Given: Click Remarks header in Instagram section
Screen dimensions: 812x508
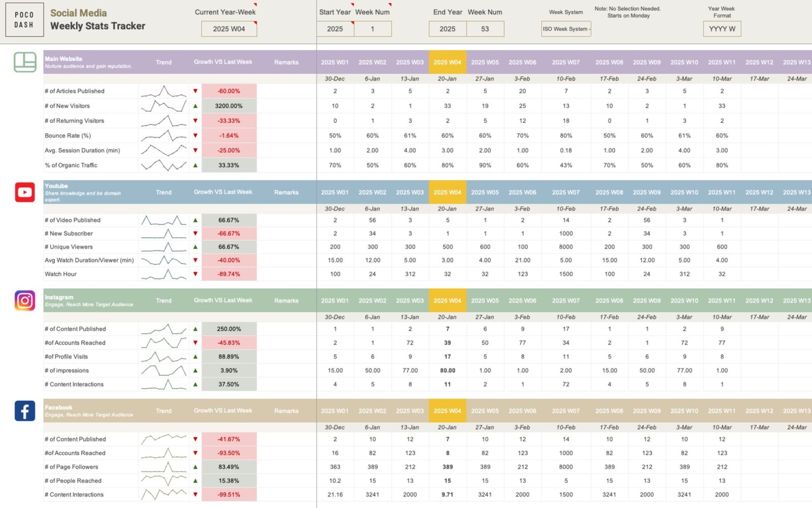Looking at the screenshot, I should pyautogui.click(x=286, y=301).
